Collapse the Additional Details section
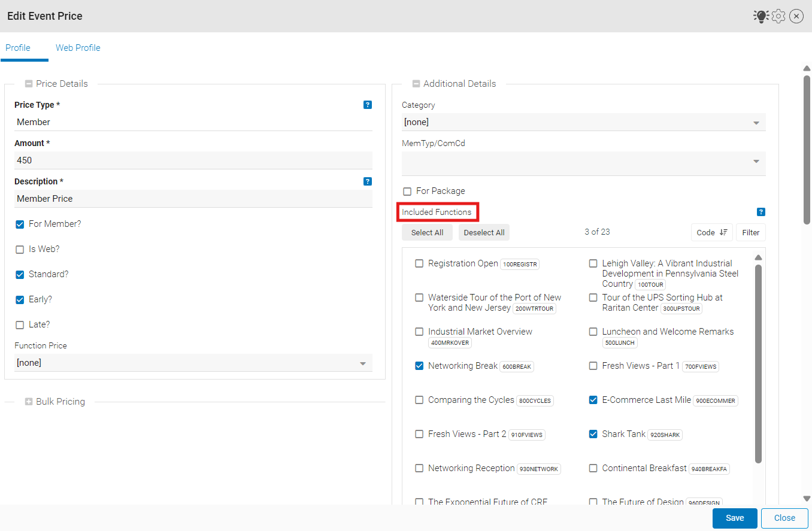The height and width of the screenshot is (531, 812). tap(416, 84)
